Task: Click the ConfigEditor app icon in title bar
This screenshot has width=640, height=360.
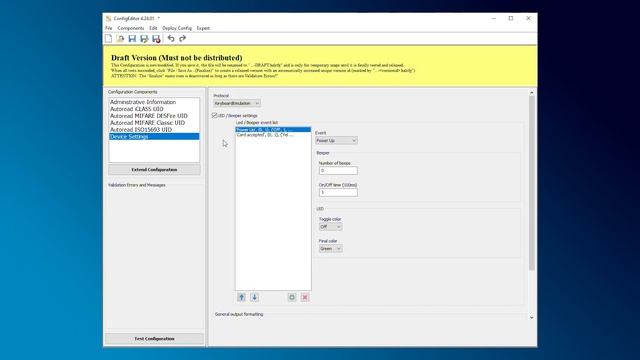Action: coord(108,18)
